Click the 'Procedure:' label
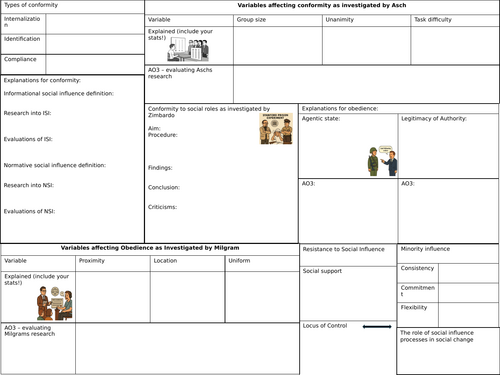The image size is (500, 375). click(163, 135)
